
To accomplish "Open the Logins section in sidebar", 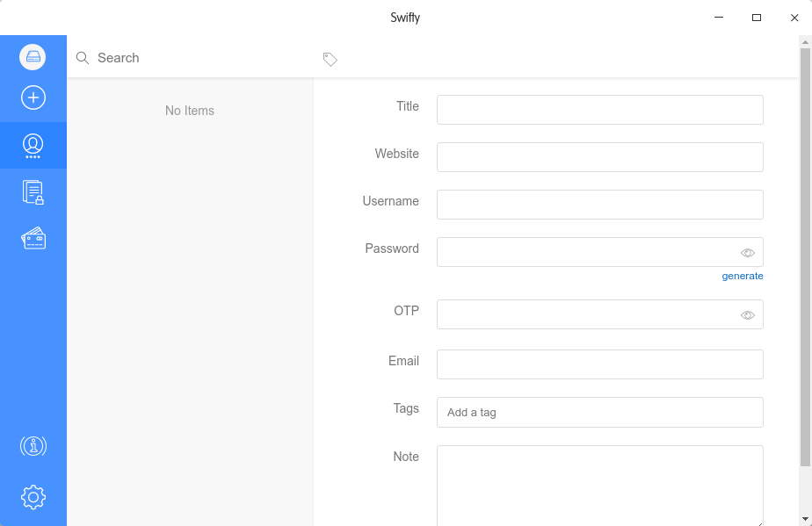I will click(x=33, y=145).
